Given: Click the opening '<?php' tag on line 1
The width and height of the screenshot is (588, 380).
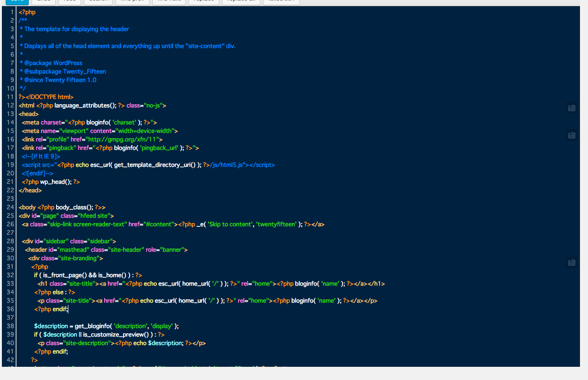Looking at the screenshot, I should pos(27,12).
